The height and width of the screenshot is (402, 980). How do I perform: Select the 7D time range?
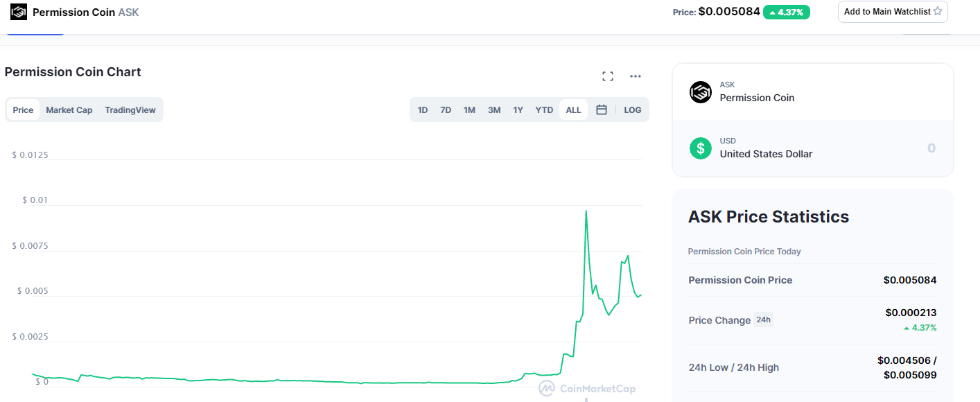[446, 110]
